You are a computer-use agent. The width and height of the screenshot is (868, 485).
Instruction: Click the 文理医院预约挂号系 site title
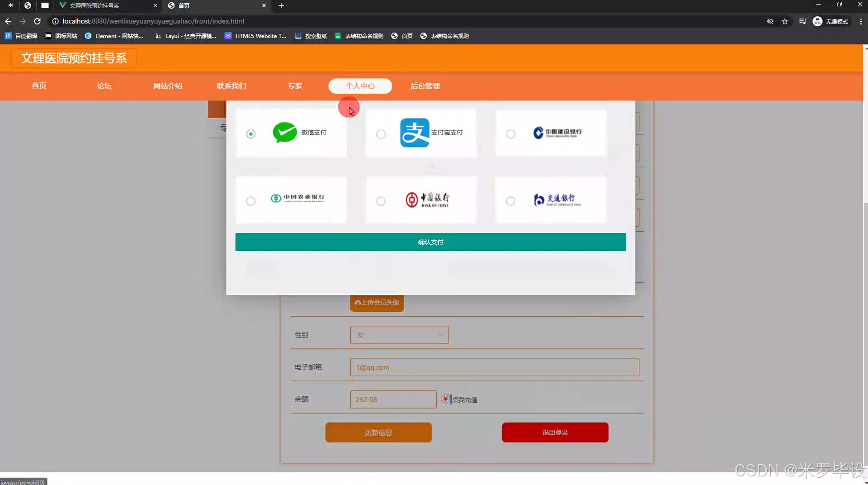[74, 58]
